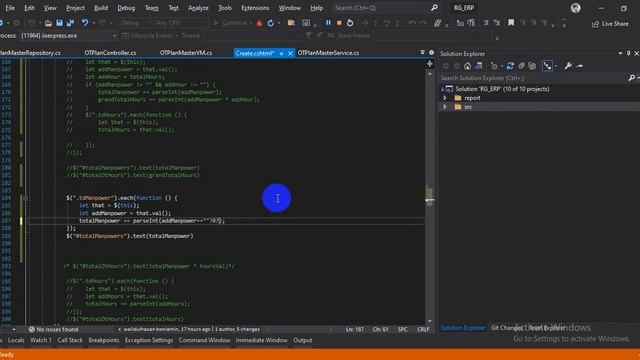Click Solution Explorer Home icon

(467, 66)
